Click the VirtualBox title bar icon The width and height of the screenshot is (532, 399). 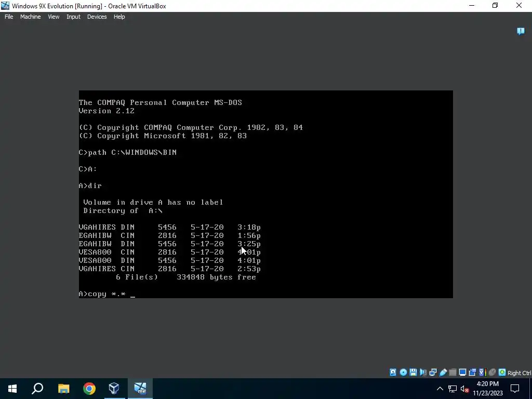tap(5, 6)
